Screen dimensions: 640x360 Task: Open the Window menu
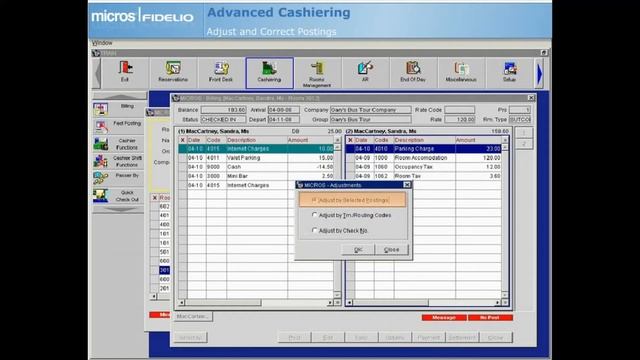pyautogui.click(x=102, y=43)
